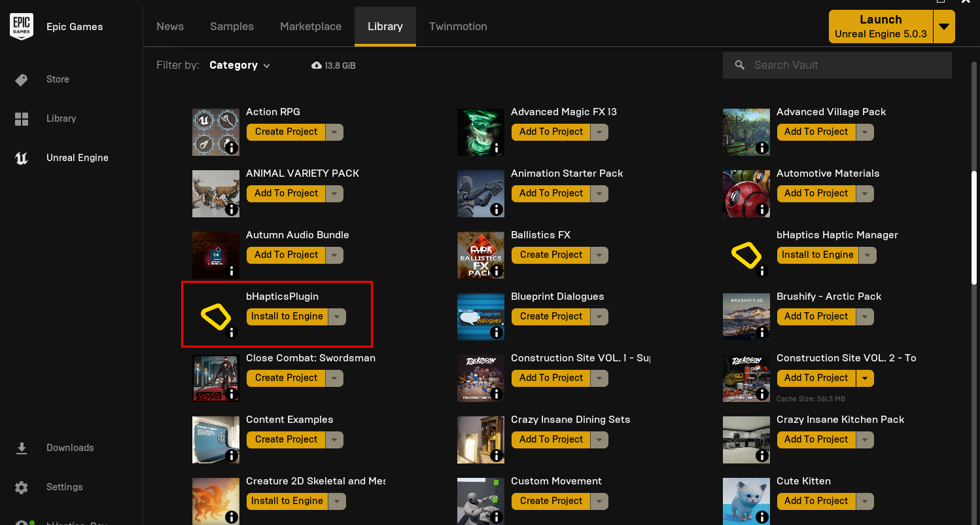Open the Launch engine version dropdown arrow
This screenshot has width=980, height=525.
tap(943, 27)
